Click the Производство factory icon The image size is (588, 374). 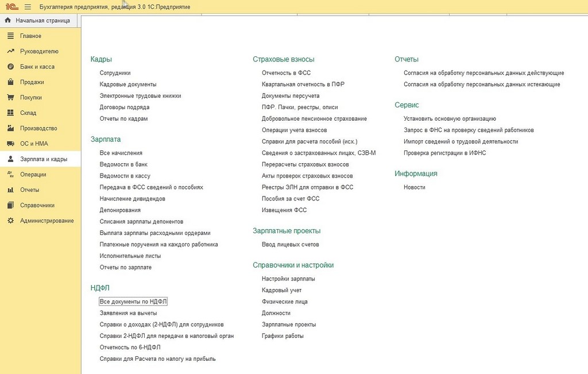coord(10,128)
